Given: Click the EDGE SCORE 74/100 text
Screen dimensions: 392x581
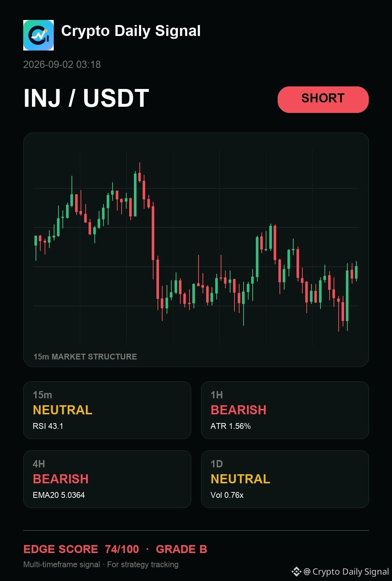Looking at the screenshot, I should coord(81,549).
